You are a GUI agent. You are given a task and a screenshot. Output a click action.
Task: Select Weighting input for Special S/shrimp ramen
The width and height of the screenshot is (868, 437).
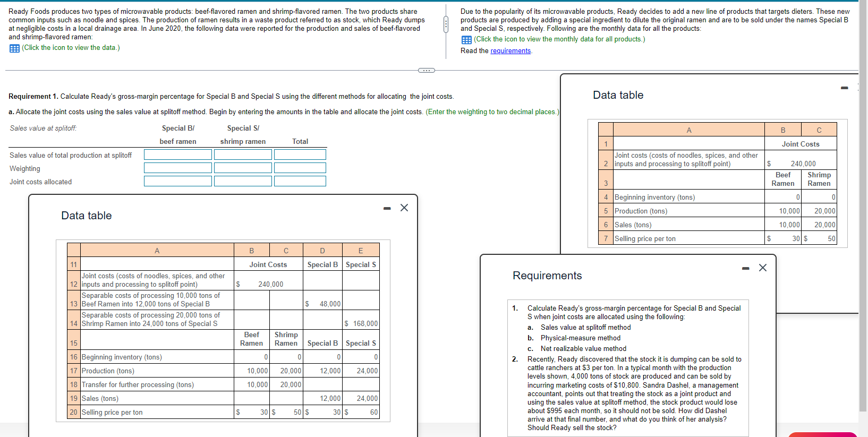pyautogui.click(x=243, y=168)
